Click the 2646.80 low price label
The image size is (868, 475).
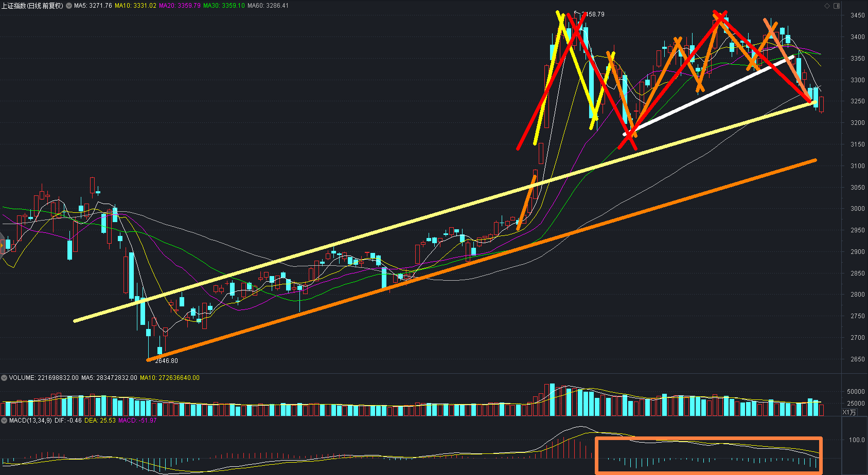point(166,361)
